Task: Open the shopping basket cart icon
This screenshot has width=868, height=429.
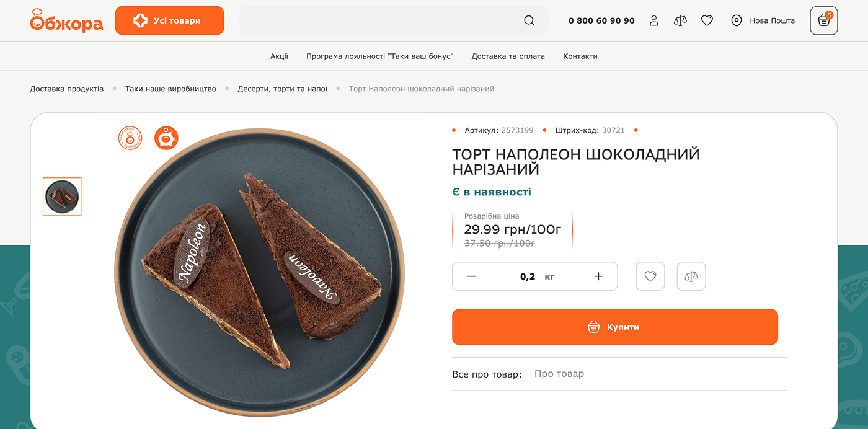Action: pyautogui.click(x=823, y=20)
